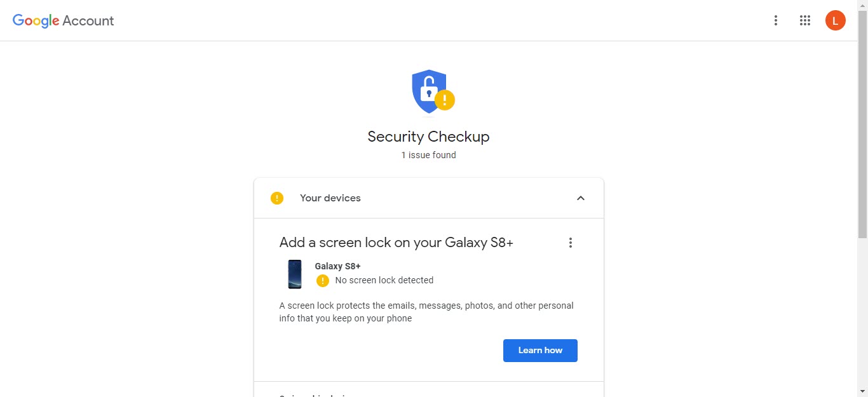Image resolution: width=868 pixels, height=397 pixels.
Task: Click the 1 issue found text
Action: [428, 155]
